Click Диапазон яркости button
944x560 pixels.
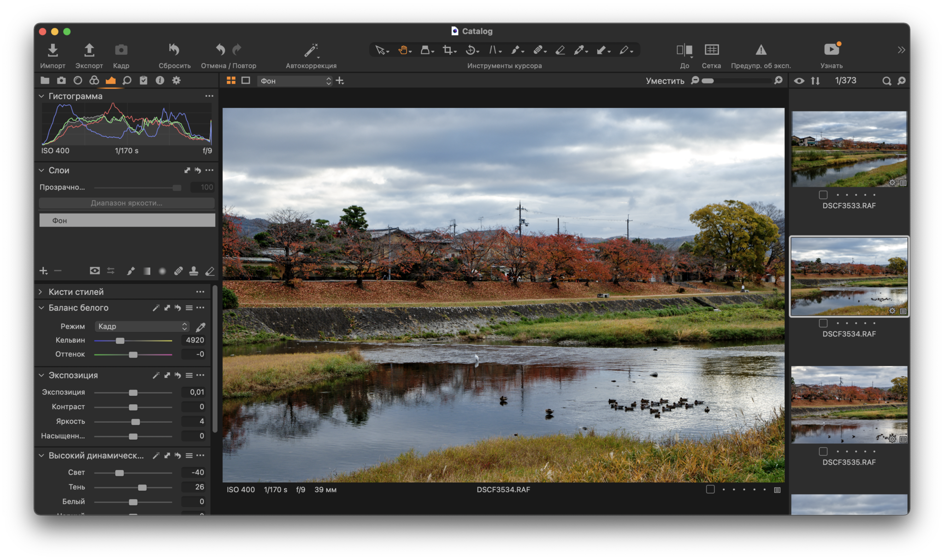[127, 203]
